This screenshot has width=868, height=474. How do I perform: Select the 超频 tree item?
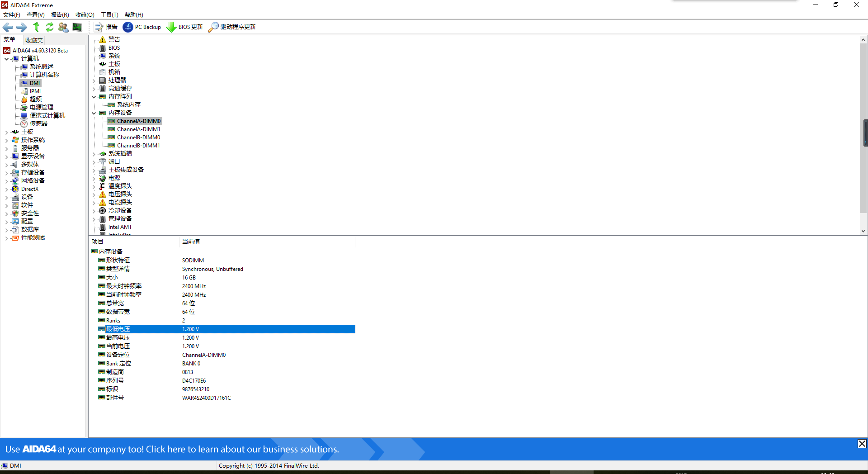coord(35,100)
